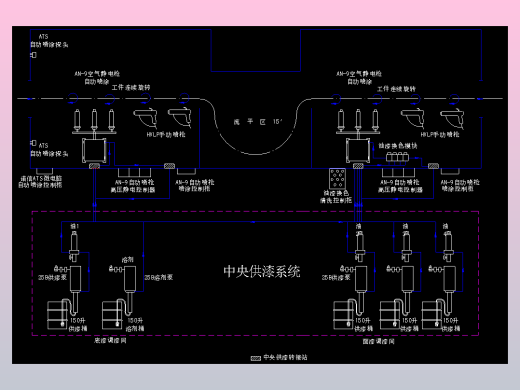Select the four-block color change module symbol
The height and width of the screenshot is (390, 520).
point(397,157)
